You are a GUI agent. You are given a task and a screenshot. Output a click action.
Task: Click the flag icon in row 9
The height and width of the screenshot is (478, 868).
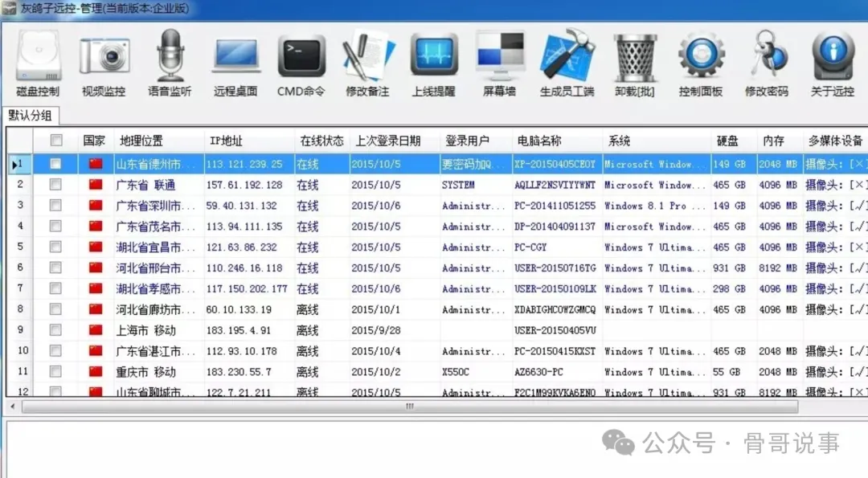(x=96, y=329)
